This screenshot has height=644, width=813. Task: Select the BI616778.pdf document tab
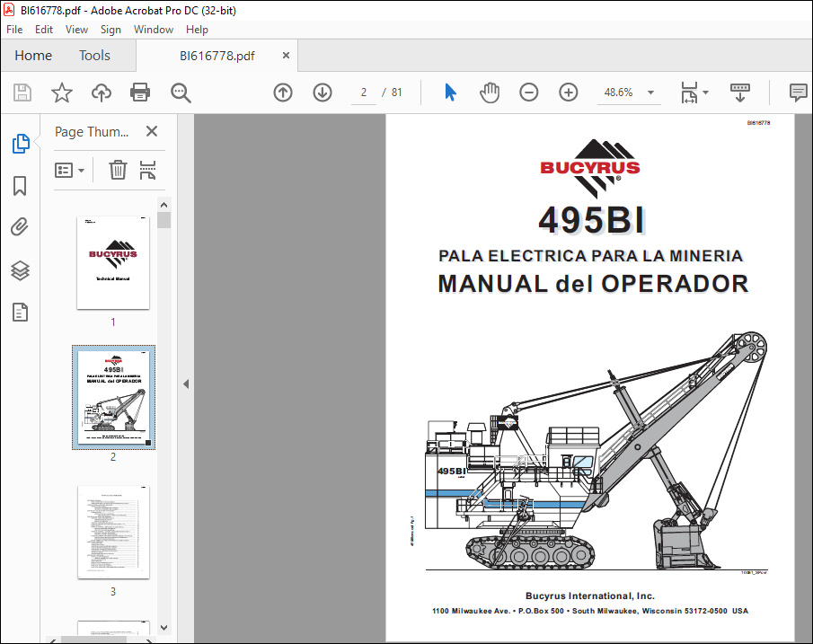tap(217, 56)
